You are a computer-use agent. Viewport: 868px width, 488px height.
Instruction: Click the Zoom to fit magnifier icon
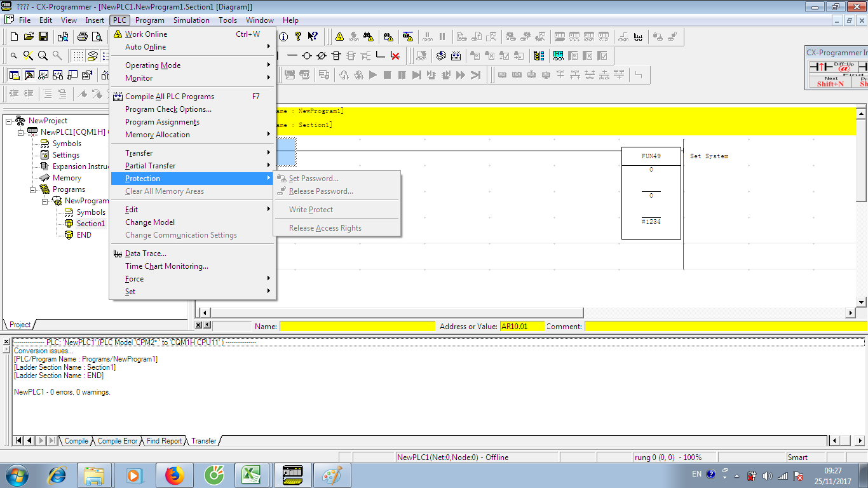click(28, 56)
